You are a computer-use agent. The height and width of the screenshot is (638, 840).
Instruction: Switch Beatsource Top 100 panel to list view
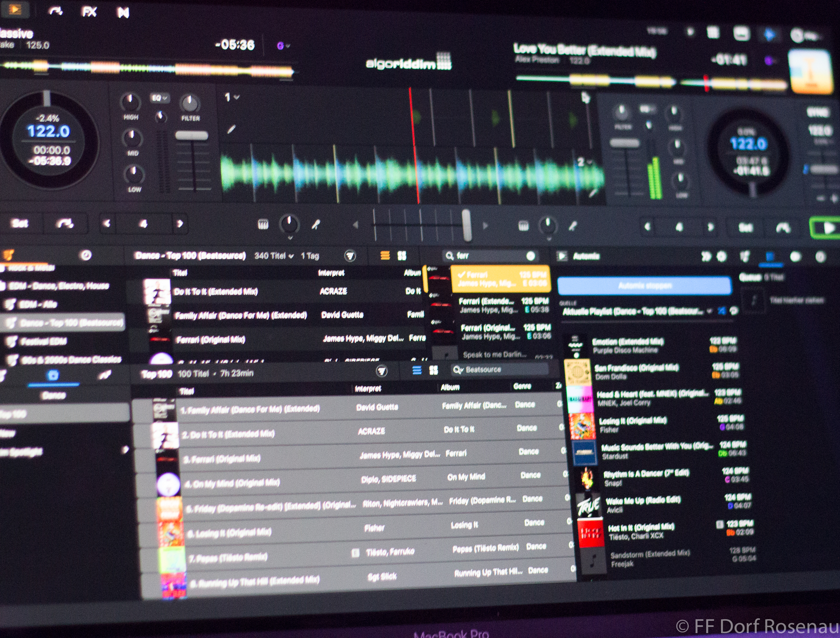click(x=417, y=371)
